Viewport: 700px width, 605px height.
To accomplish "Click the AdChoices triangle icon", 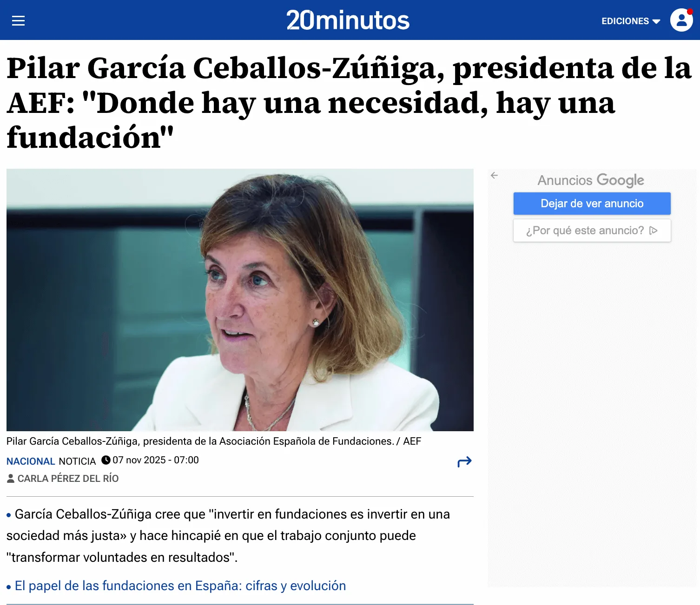I will (x=653, y=230).
